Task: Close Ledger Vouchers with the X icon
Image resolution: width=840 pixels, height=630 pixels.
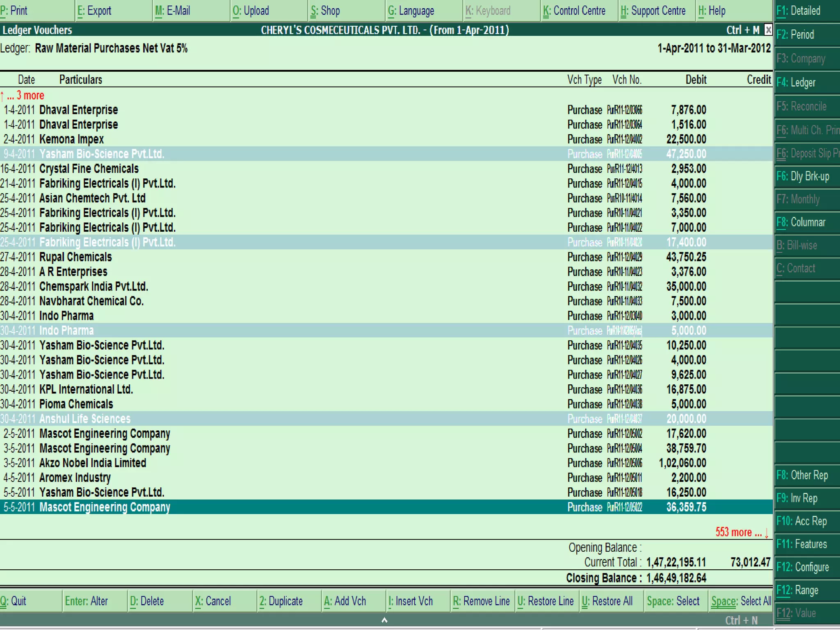Action: (768, 30)
